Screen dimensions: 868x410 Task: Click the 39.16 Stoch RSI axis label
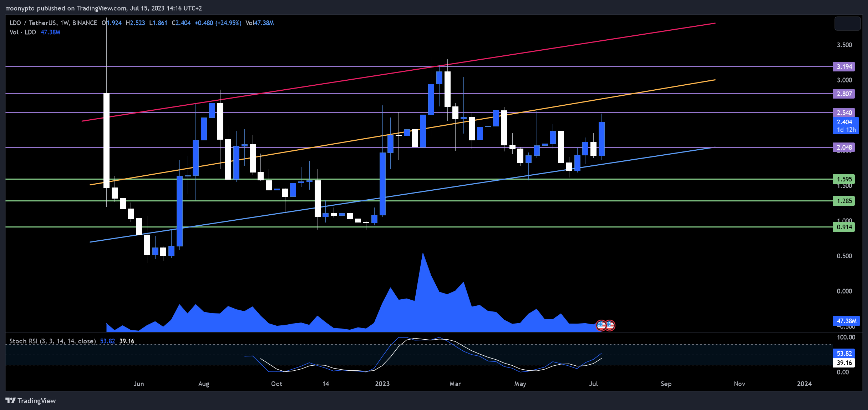click(x=844, y=362)
